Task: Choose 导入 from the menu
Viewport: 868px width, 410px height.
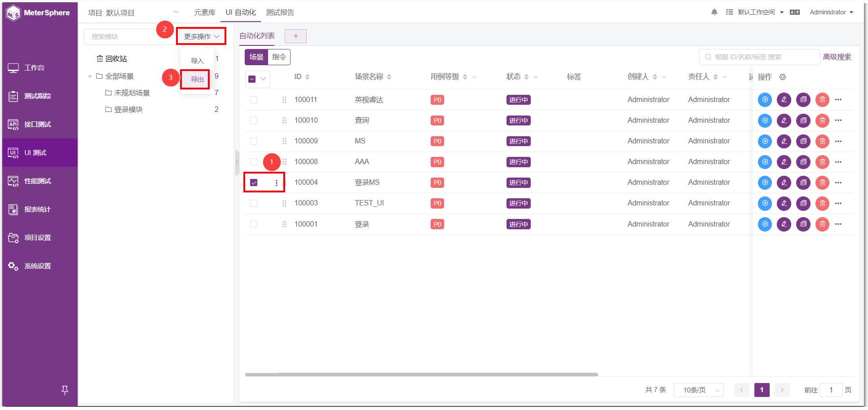Action: click(x=197, y=61)
